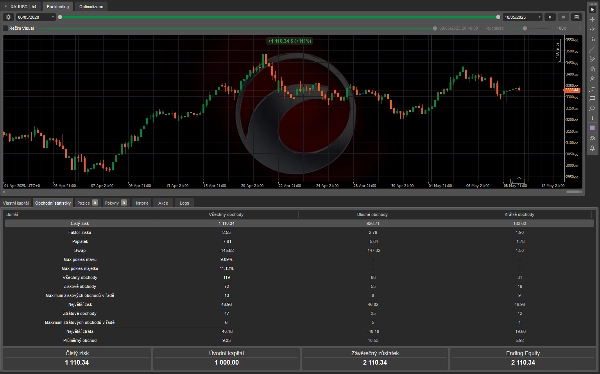Open the Akce tab

[163, 203]
